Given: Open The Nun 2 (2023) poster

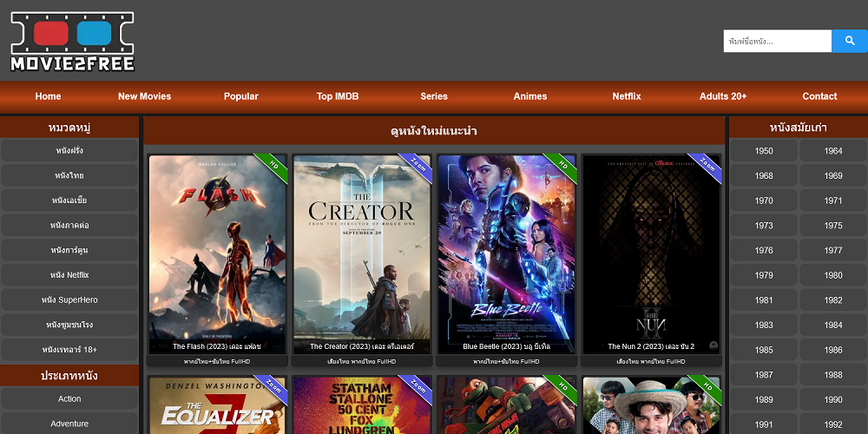Looking at the screenshot, I should 651,254.
